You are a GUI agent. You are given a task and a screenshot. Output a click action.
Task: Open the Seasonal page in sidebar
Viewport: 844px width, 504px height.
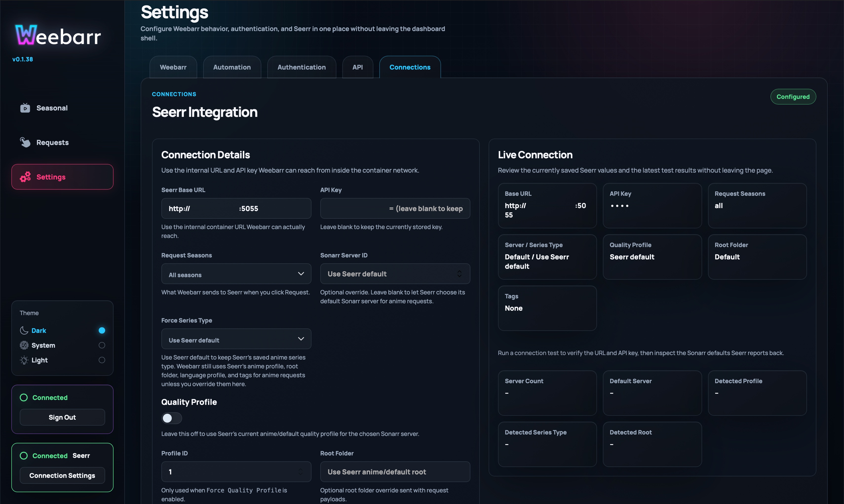(x=62, y=108)
